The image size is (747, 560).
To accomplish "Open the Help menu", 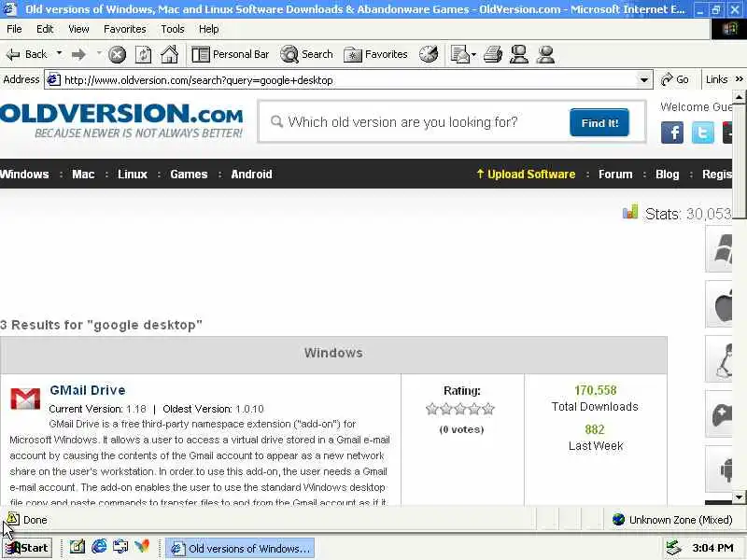I will coord(208,29).
